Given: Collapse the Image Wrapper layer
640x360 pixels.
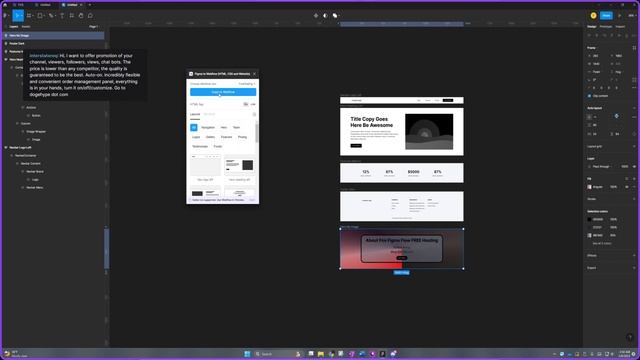Looking at the screenshot, I should pyautogui.click(x=23, y=131).
